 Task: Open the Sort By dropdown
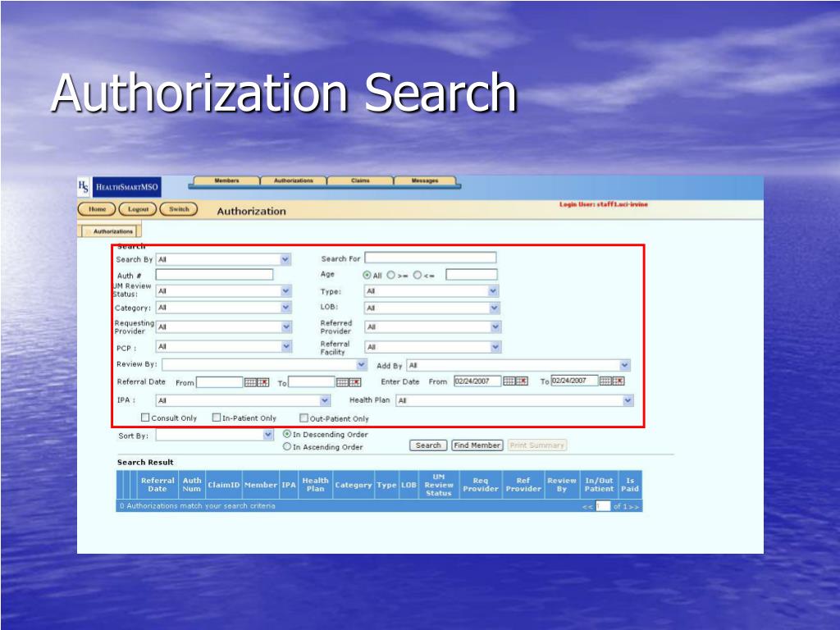point(215,436)
